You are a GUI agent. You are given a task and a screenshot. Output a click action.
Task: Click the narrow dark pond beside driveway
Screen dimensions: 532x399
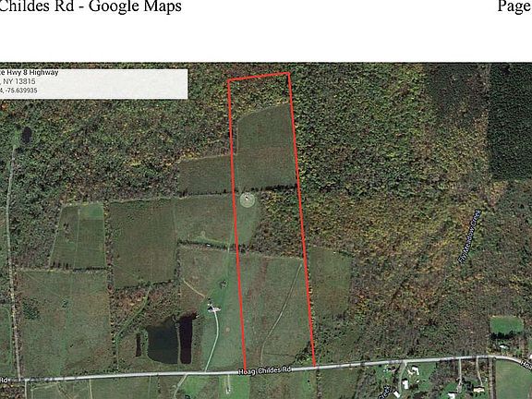tap(186, 339)
